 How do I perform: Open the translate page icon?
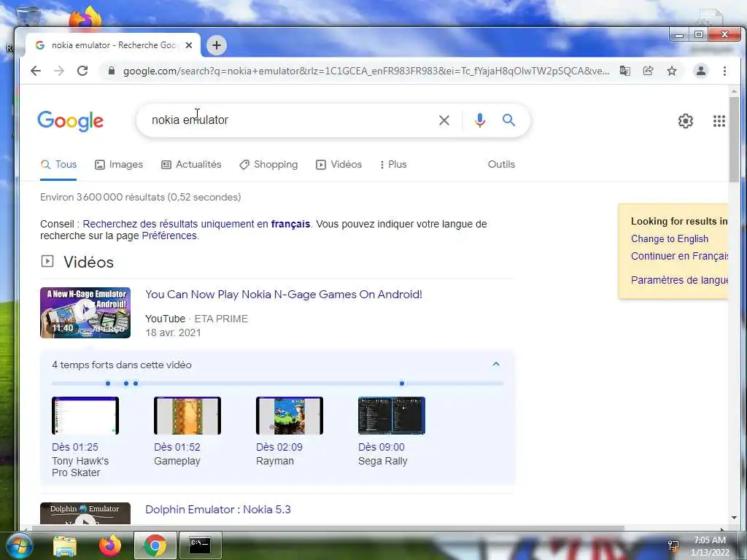(x=624, y=71)
